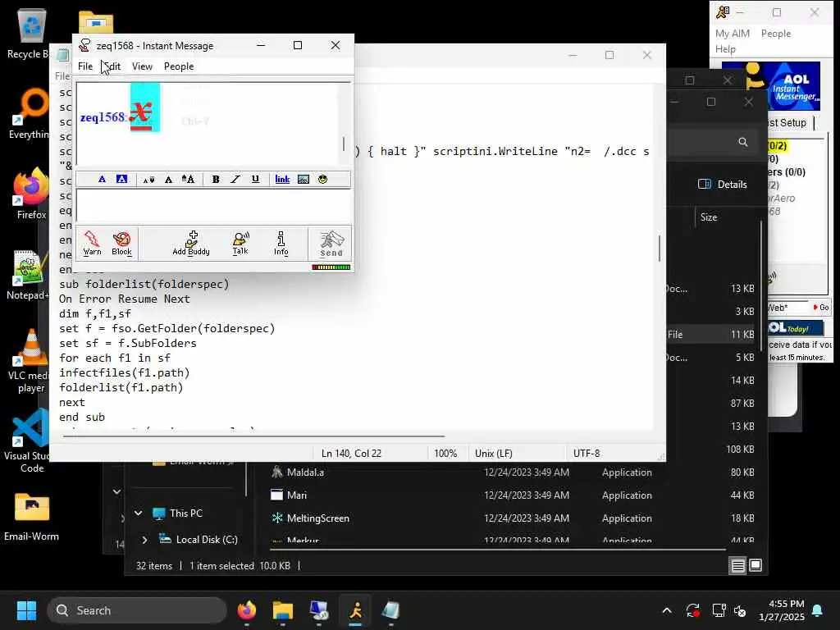Switch to details view layout in Explorer
Screen dimensions: 840x630
click(x=737, y=565)
